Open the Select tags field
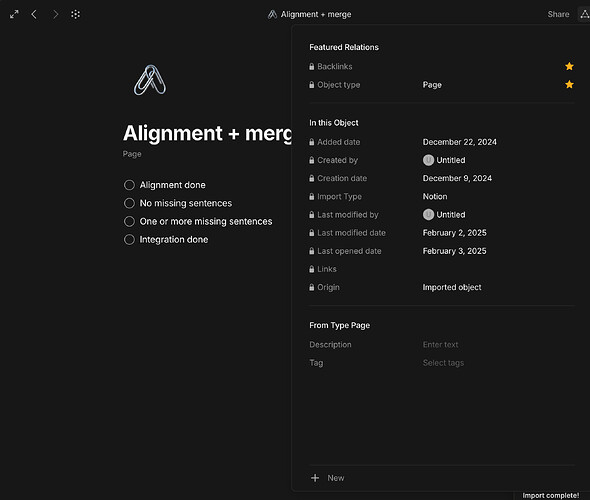The image size is (590, 500). tap(443, 363)
